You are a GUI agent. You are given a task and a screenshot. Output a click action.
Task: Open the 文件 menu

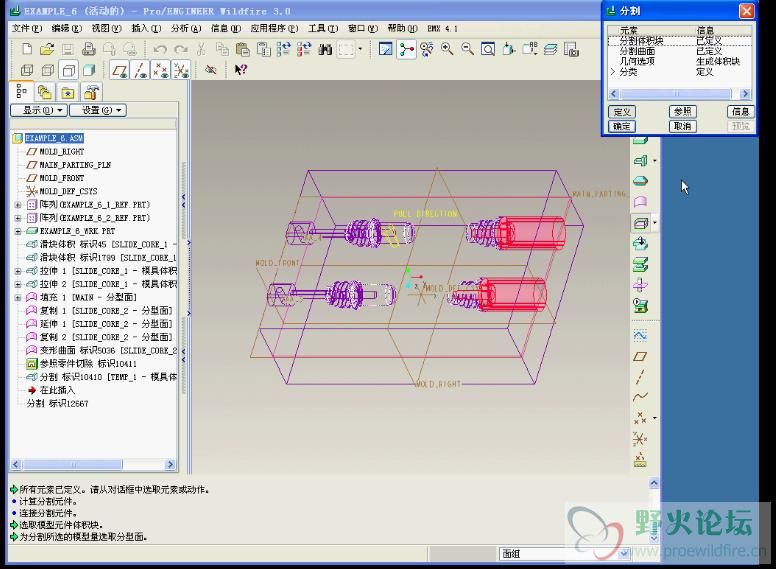tap(27, 28)
